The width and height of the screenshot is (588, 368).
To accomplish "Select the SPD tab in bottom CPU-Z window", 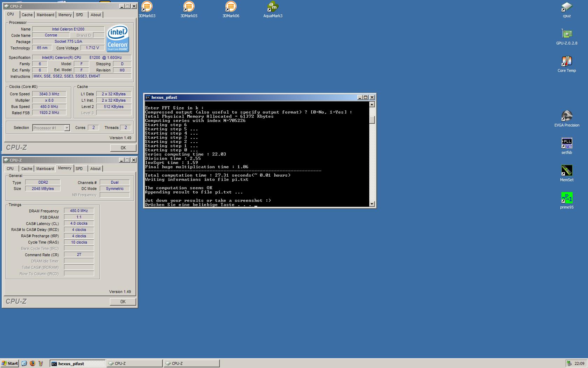I will pos(79,169).
